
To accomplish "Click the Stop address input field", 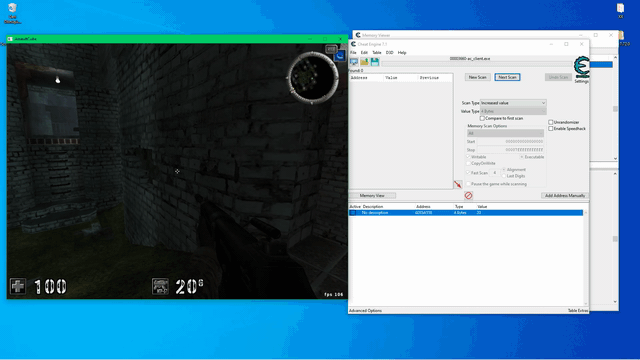I will 511,150.
